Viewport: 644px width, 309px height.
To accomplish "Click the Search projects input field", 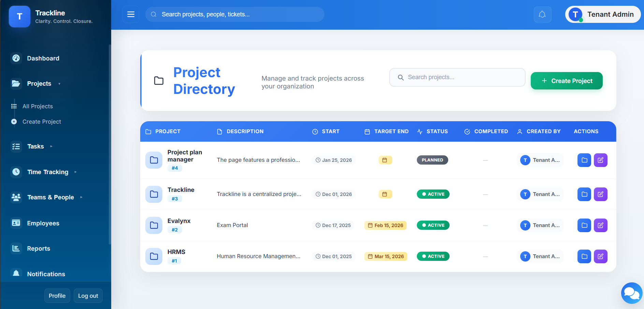I will click(457, 78).
